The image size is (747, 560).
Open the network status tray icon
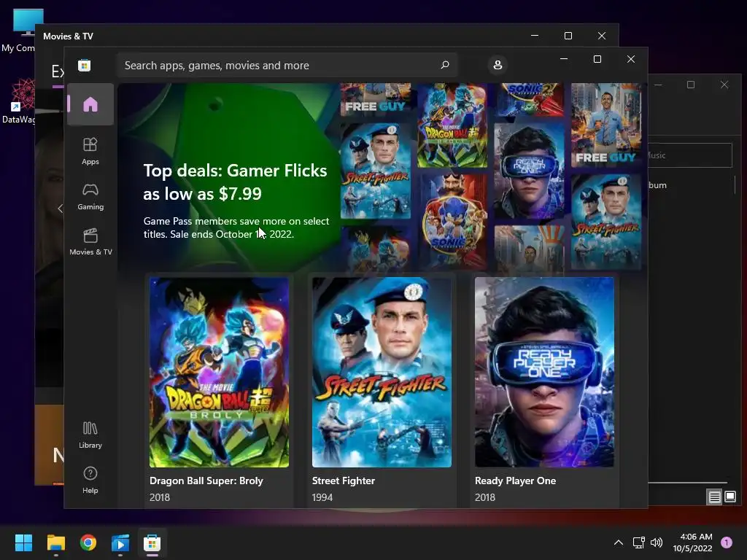coord(638,542)
